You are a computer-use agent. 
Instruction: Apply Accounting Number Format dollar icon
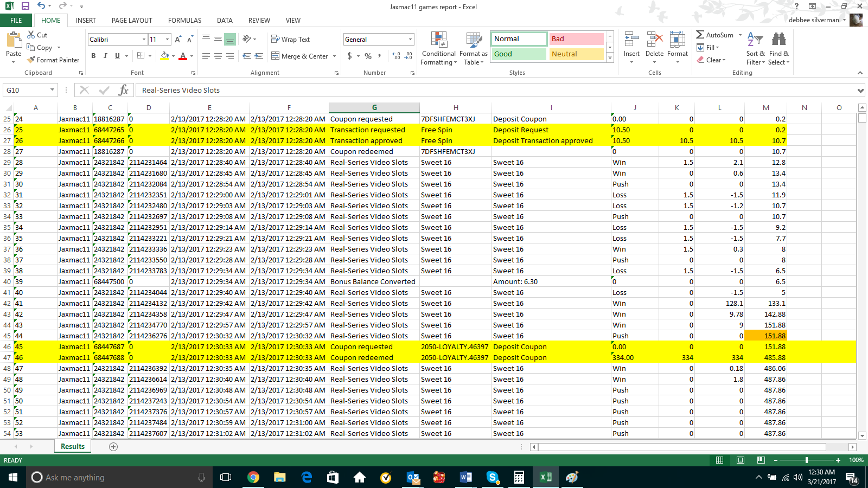pos(350,56)
